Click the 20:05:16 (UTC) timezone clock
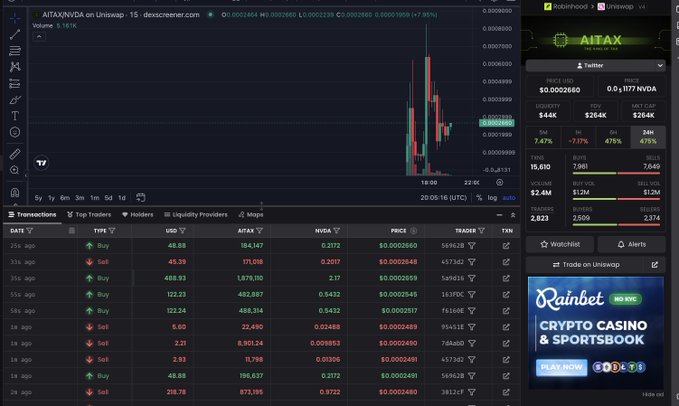Viewport: 679px width, 406px height. pyautogui.click(x=443, y=198)
